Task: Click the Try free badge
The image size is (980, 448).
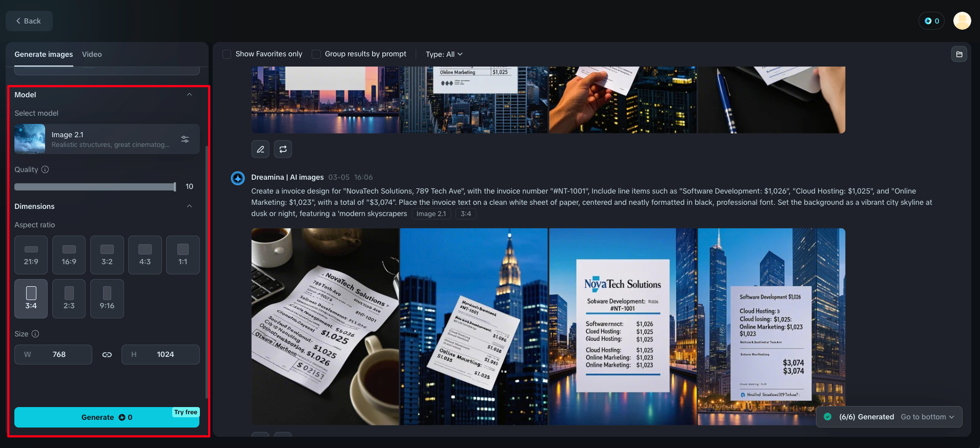Action: [186, 412]
